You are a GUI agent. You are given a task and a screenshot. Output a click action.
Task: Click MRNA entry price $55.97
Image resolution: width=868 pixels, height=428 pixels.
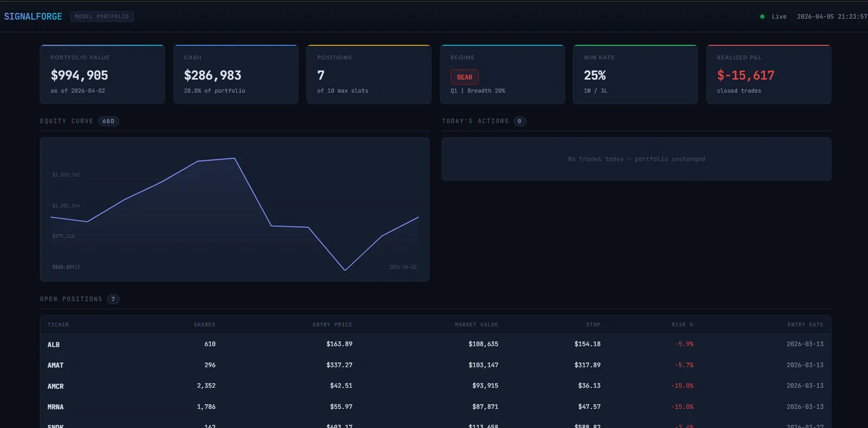(341, 406)
